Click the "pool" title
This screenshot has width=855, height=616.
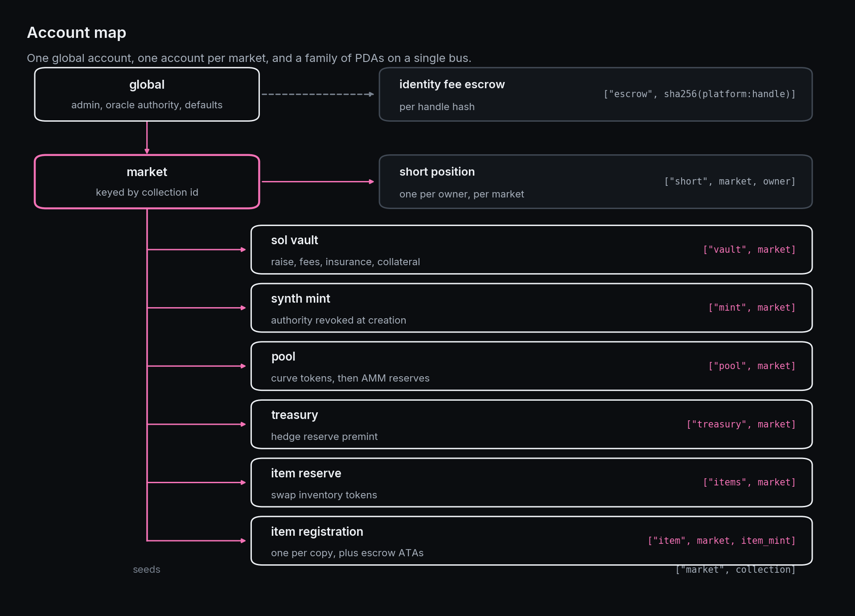click(283, 357)
